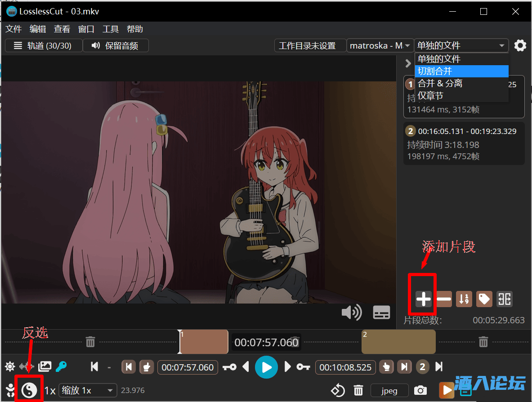Click the yin-yang invert segments icon
The height and width of the screenshot is (402, 532).
30,390
